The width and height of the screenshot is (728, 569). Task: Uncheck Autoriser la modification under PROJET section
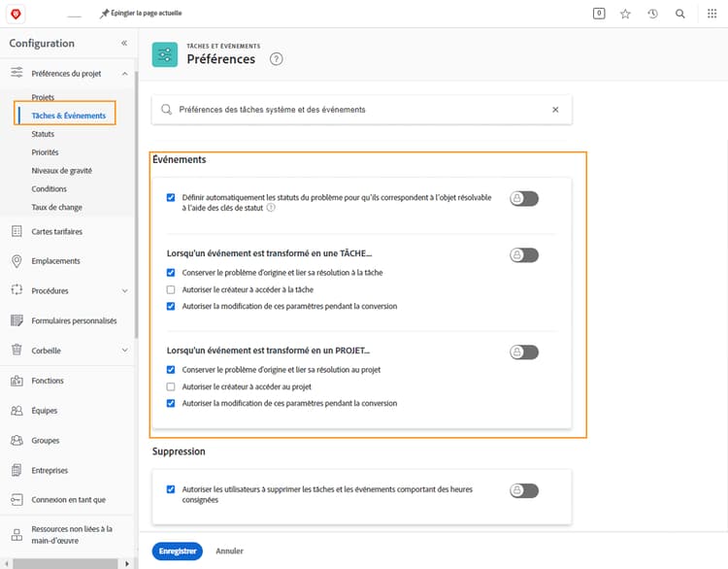point(171,403)
